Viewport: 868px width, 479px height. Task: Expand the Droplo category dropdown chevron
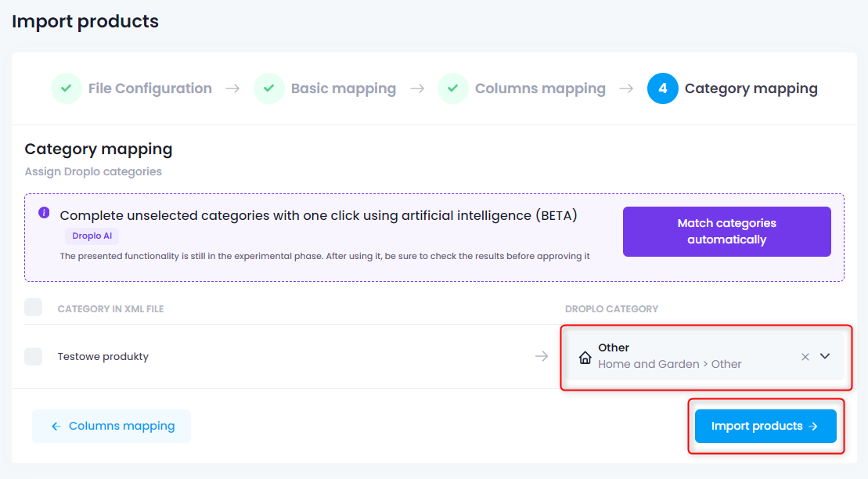tap(825, 356)
